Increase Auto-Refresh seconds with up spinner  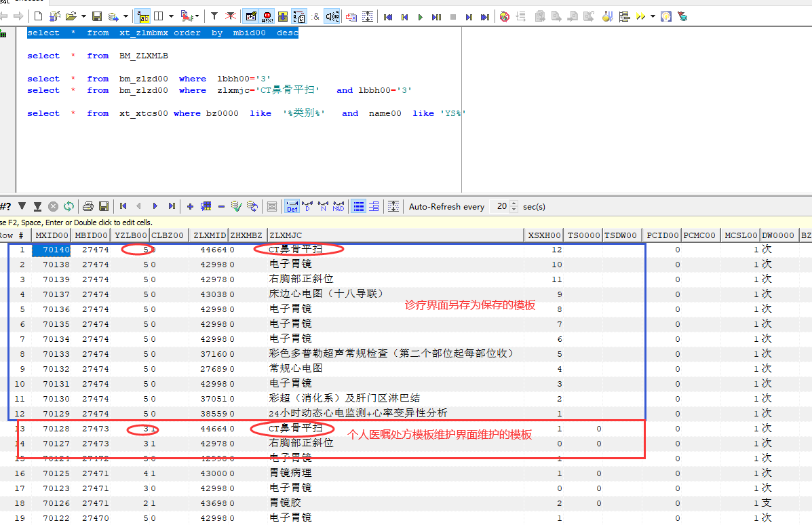point(514,203)
